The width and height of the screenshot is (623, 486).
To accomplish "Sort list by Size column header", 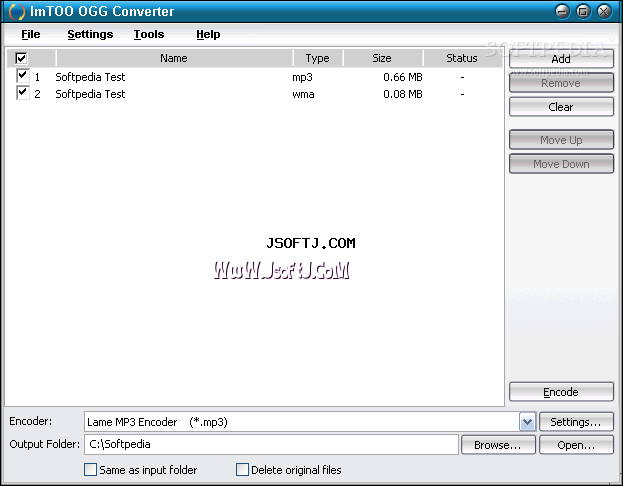I will coord(382,58).
